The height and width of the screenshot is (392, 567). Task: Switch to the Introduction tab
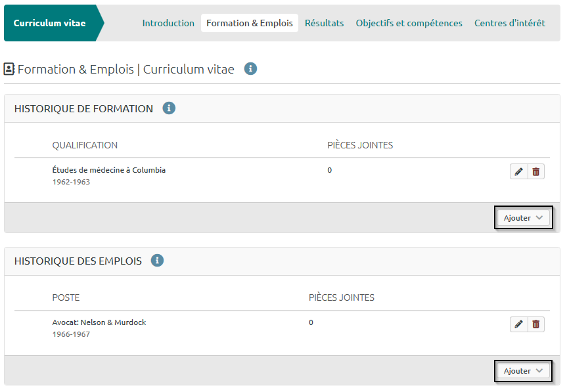click(x=168, y=23)
